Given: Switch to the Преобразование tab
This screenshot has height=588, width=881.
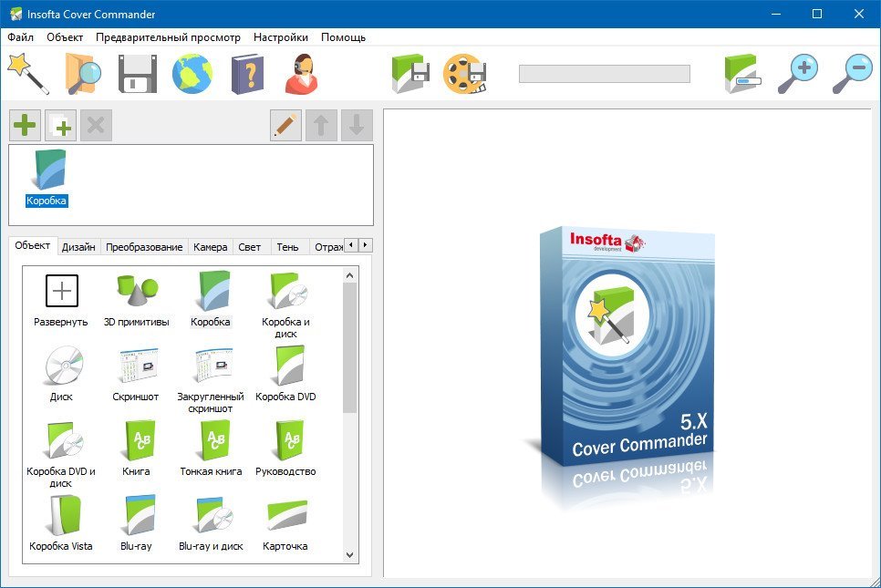Looking at the screenshot, I should [x=144, y=247].
